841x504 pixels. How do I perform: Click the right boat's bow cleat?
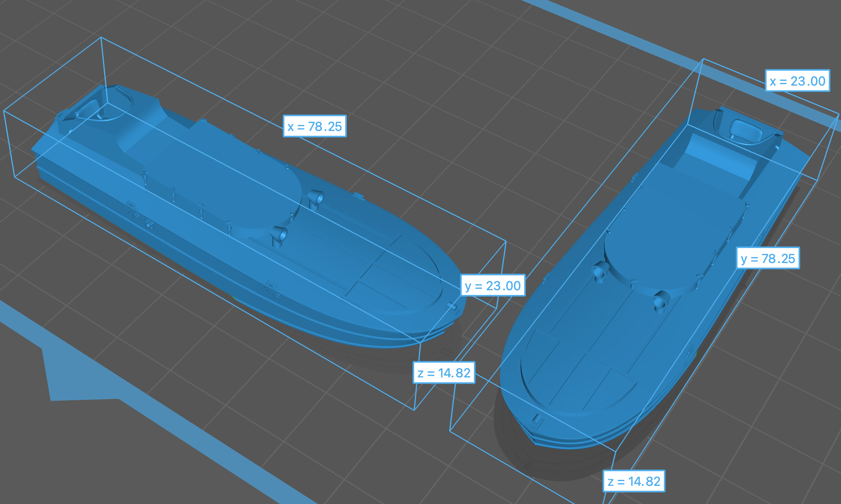point(536,420)
